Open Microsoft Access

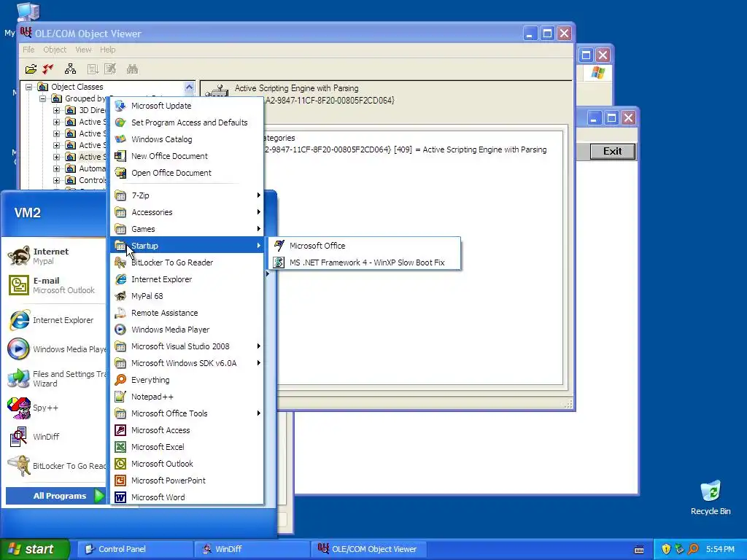(187, 430)
